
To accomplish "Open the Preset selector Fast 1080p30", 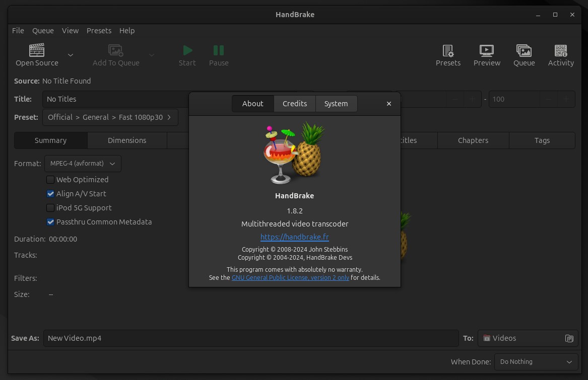I will 110,117.
